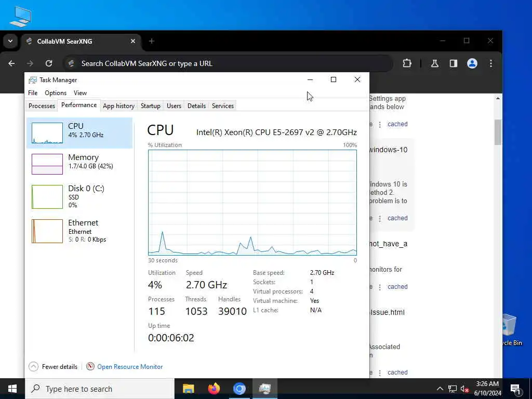
Task: Open the network tray icon
Action: 453,389
